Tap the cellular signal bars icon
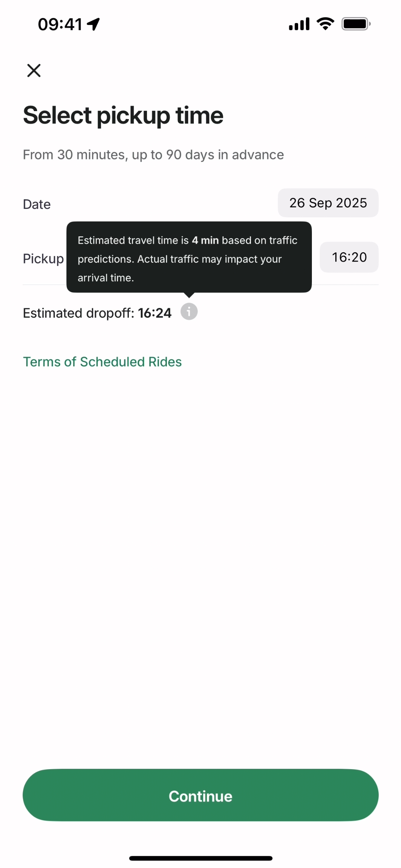This screenshot has height=868, width=401. point(299,24)
